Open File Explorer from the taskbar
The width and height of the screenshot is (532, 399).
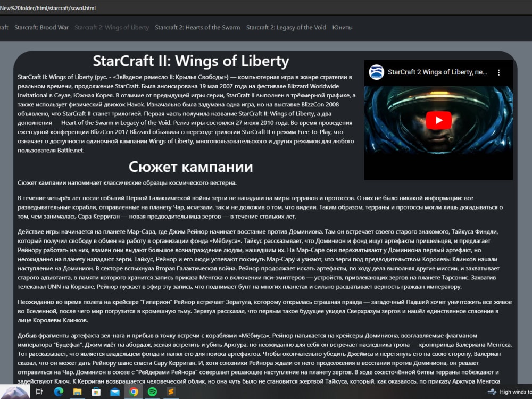pos(77,392)
